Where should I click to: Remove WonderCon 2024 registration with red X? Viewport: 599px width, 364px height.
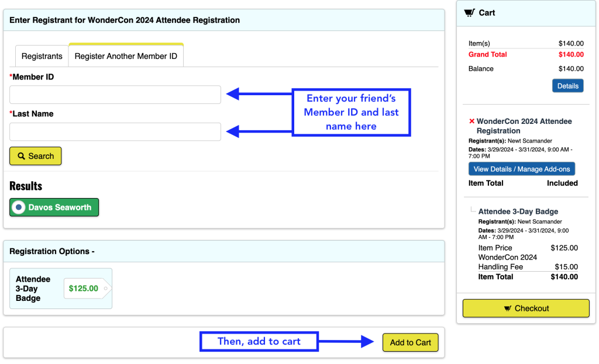(x=472, y=121)
